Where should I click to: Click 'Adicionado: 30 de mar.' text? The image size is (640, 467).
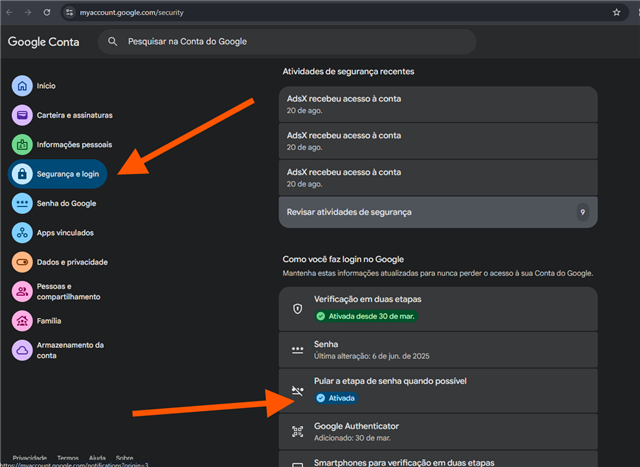(x=352, y=438)
